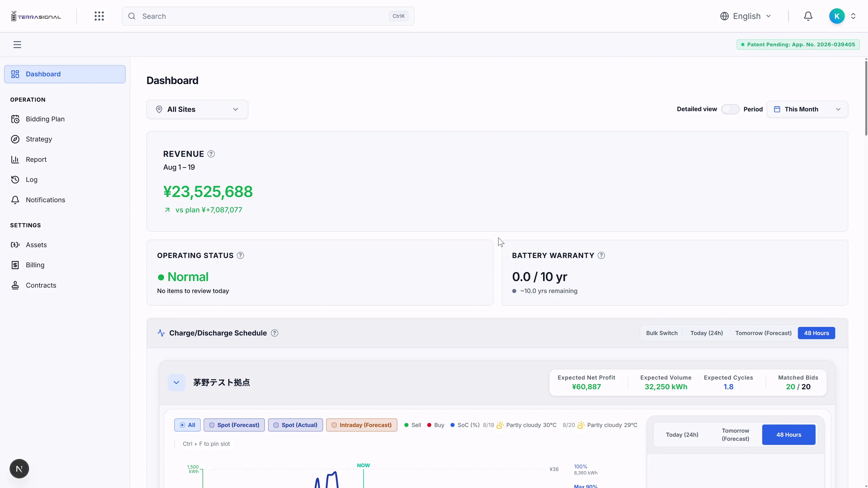
Task: Open the This Month period dropdown
Action: [807, 109]
